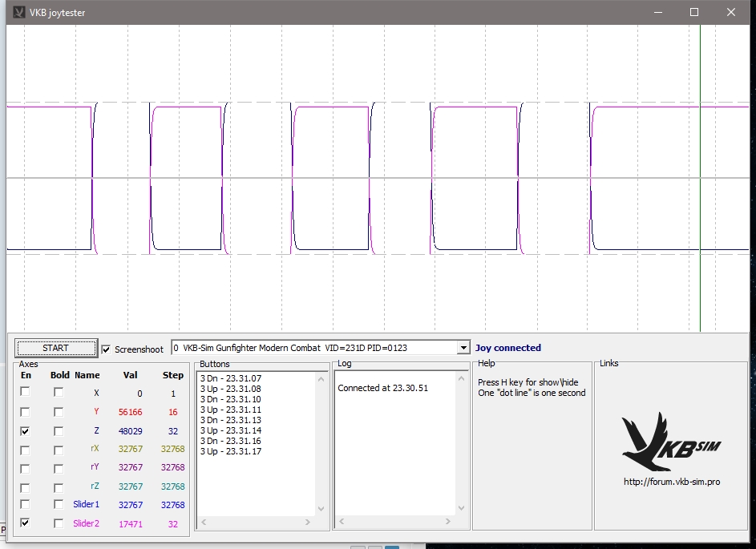The width and height of the screenshot is (756, 549).
Task: Open the forum.vkb-sim.pro link
Action: click(671, 482)
